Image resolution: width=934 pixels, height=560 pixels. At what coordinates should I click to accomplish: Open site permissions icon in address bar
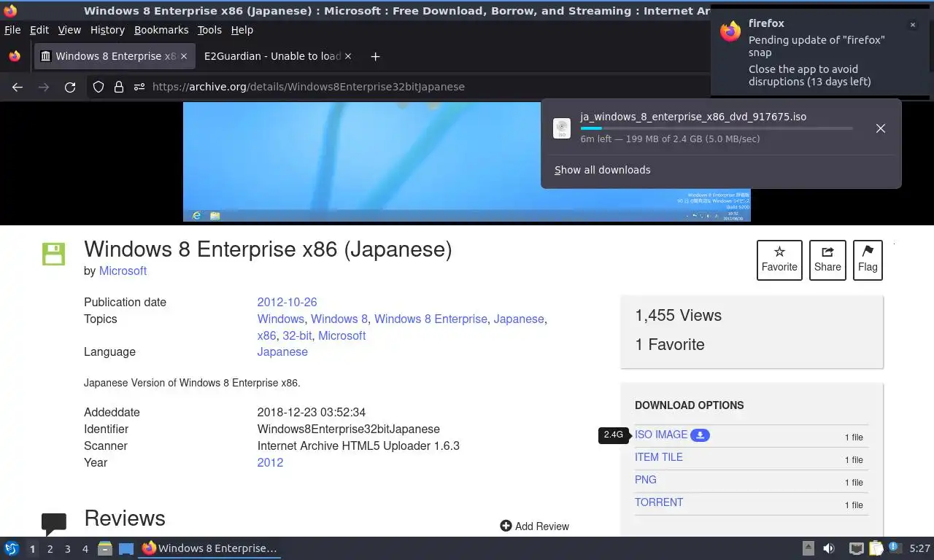tap(139, 87)
